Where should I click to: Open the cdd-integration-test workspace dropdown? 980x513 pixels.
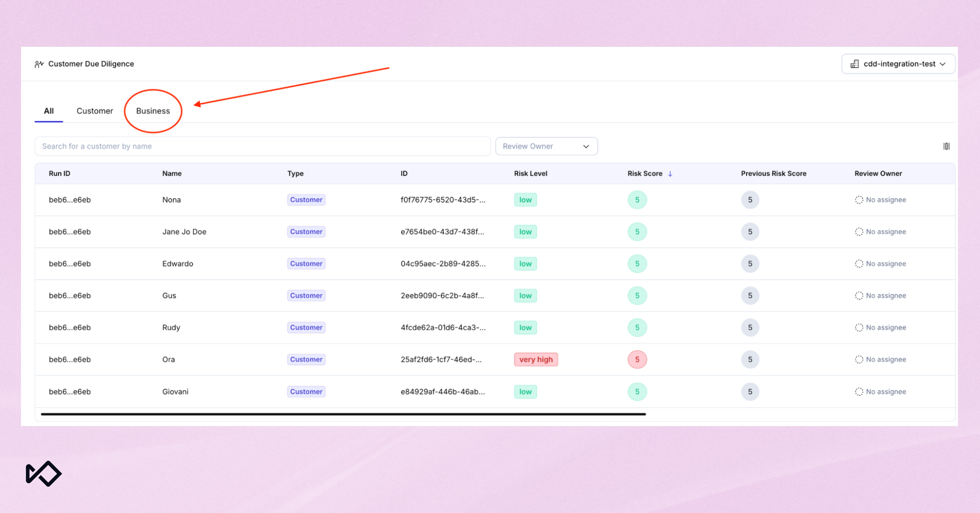(898, 64)
